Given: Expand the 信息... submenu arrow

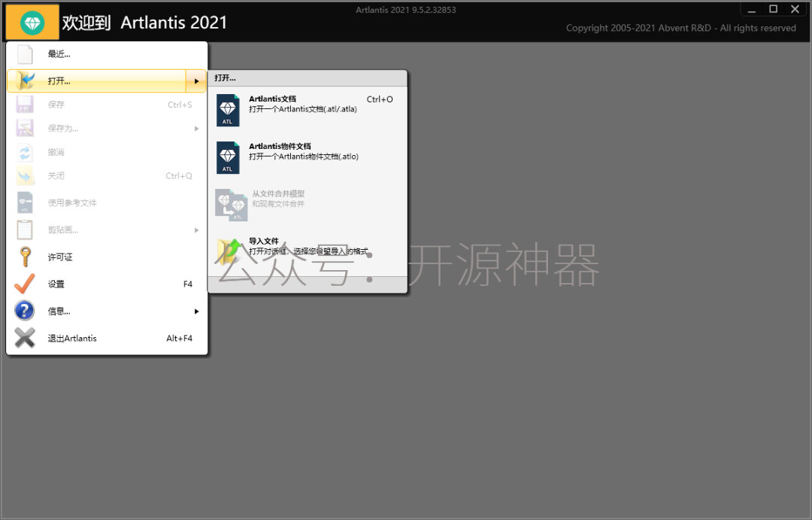Looking at the screenshot, I should (197, 312).
